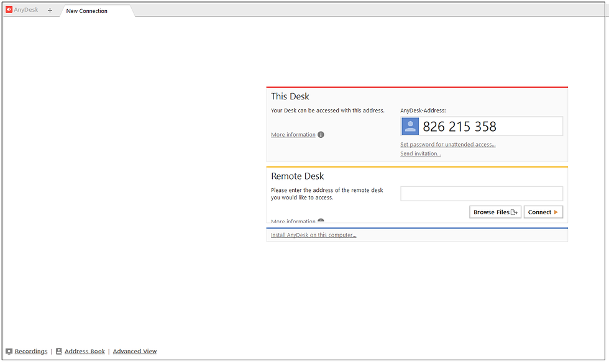Install AnyDesk on this computer link

pyautogui.click(x=313, y=235)
